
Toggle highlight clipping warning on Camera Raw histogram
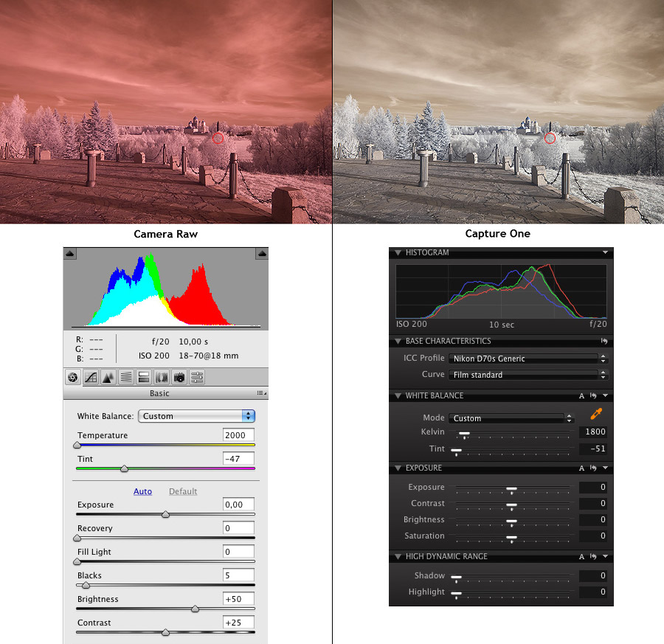click(262, 254)
